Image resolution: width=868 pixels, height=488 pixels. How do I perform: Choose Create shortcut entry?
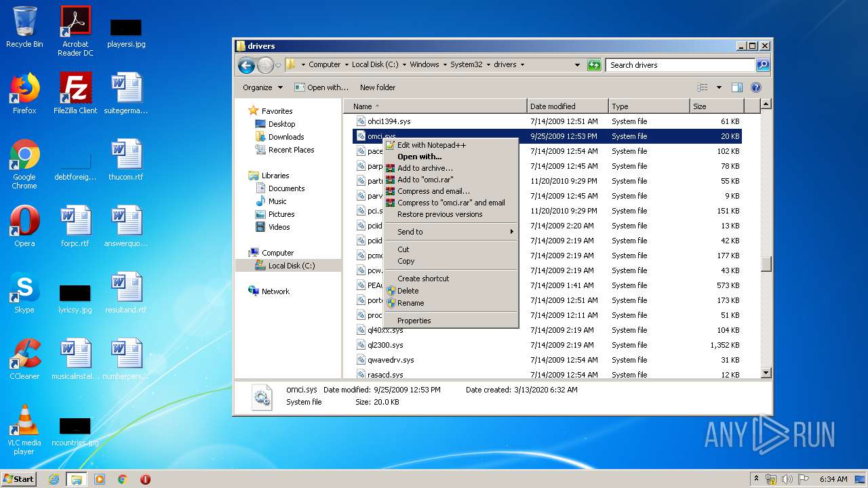pos(450,279)
